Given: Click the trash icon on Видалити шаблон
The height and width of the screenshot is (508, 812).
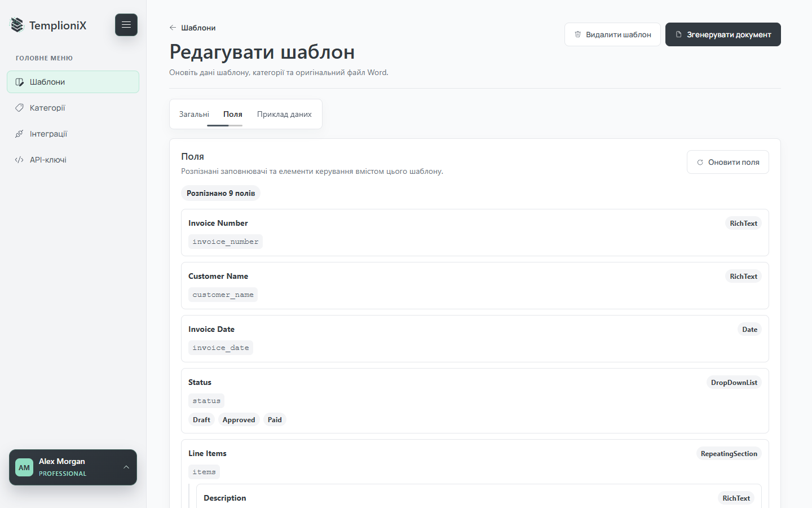Looking at the screenshot, I should [578, 34].
